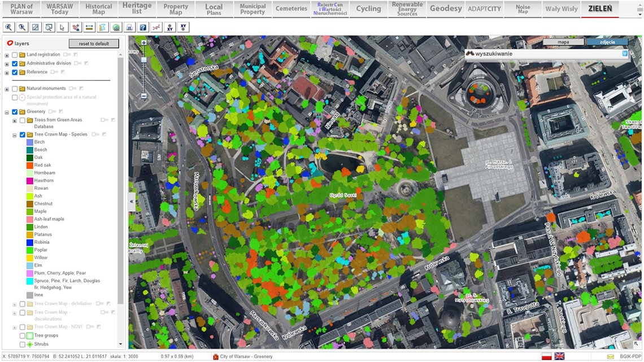The height and width of the screenshot is (362, 644).
Task: Switch basemap to mapa view
Action: [564, 42]
